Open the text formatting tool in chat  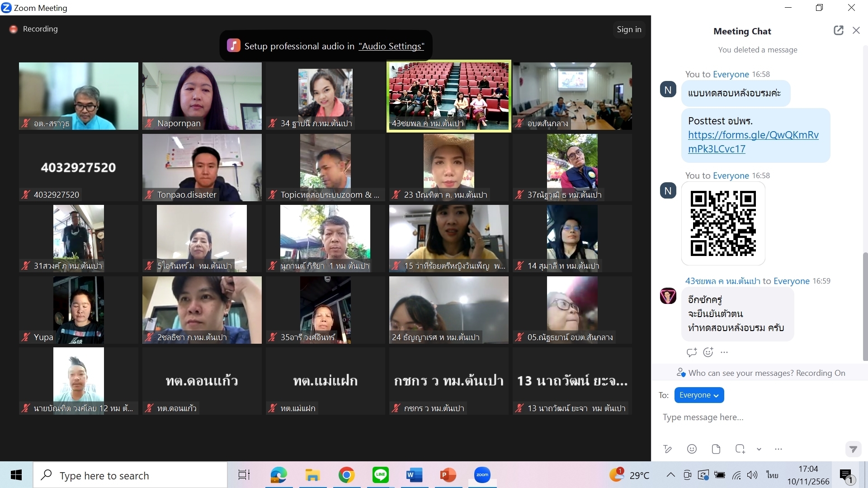(x=667, y=449)
